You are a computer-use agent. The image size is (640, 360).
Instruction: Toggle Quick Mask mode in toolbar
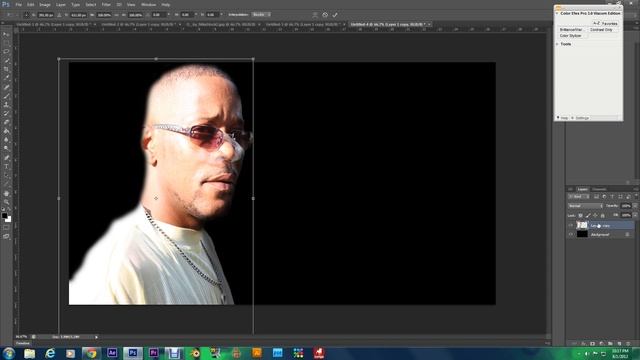pyautogui.click(x=6, y=228)
